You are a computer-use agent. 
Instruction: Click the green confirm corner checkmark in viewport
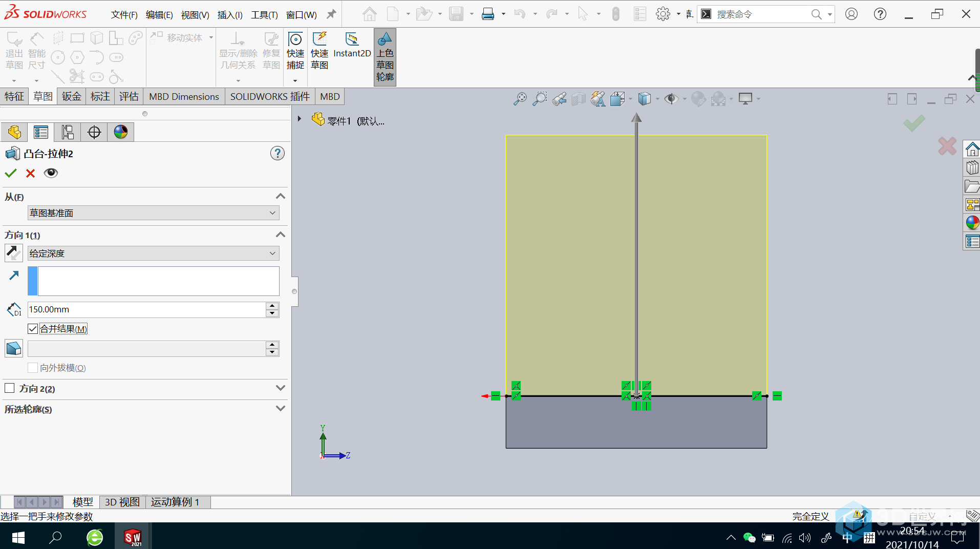(x=914, y=123)
